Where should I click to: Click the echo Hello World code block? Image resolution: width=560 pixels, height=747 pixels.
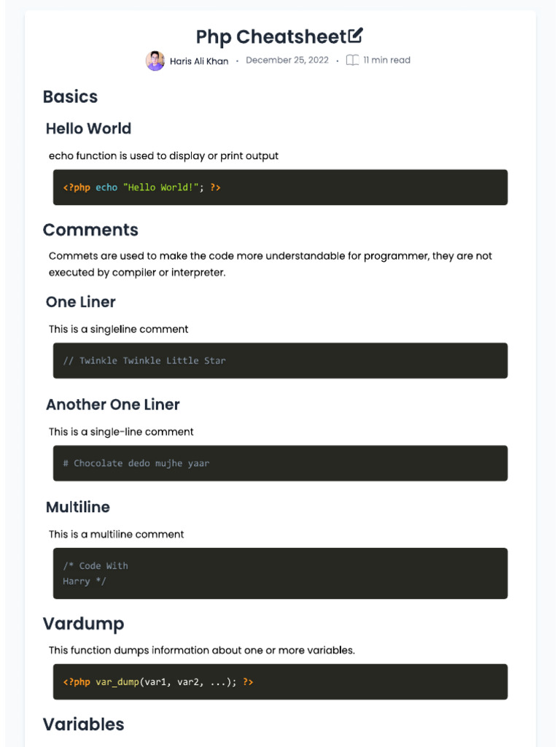(280, 187)
